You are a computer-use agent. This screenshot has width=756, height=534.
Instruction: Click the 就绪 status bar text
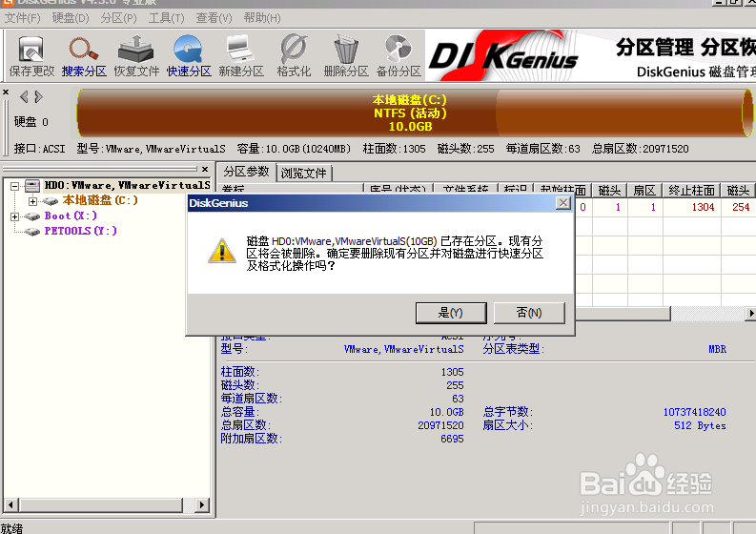(x=11, y=528)
